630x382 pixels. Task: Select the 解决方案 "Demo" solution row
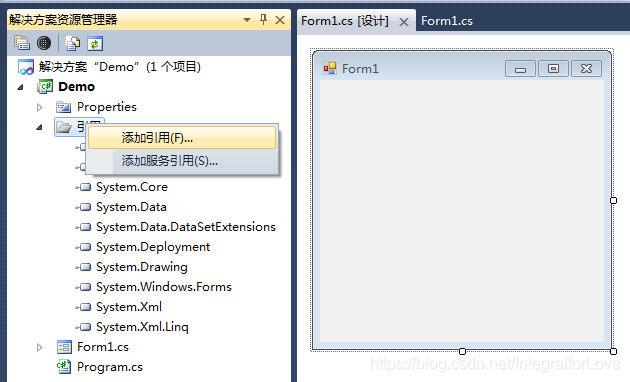pos(120,67)
